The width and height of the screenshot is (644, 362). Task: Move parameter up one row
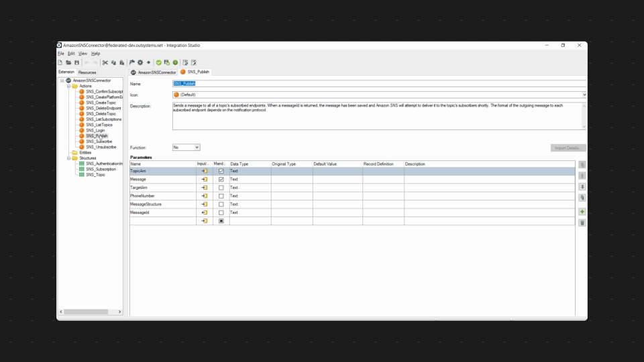[582, 176]
